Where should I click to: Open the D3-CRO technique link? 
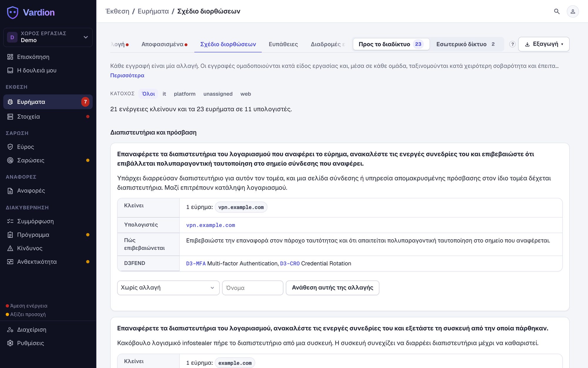[x=290, y=263]
